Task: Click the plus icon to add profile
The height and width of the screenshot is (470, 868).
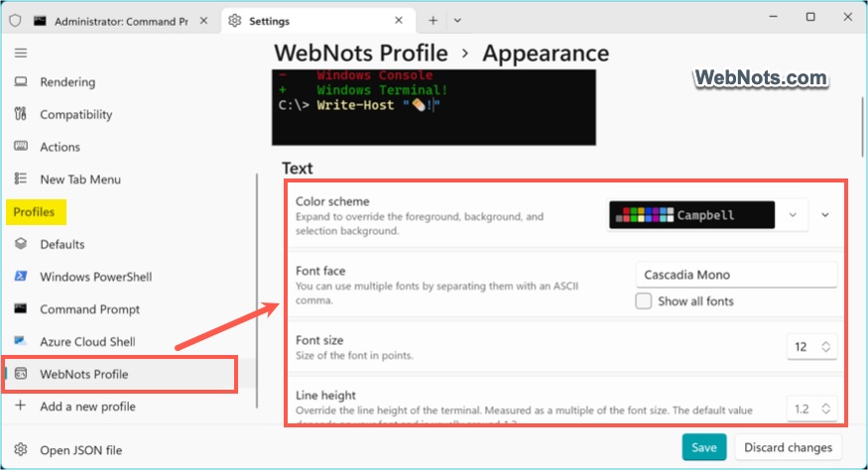Action: point(21,406)
